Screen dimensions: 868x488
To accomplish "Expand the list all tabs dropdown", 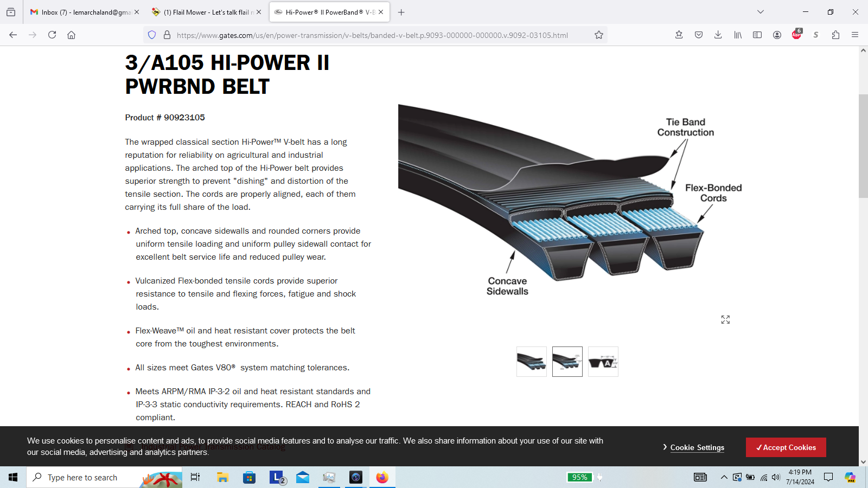I will [x=760, y=12].
